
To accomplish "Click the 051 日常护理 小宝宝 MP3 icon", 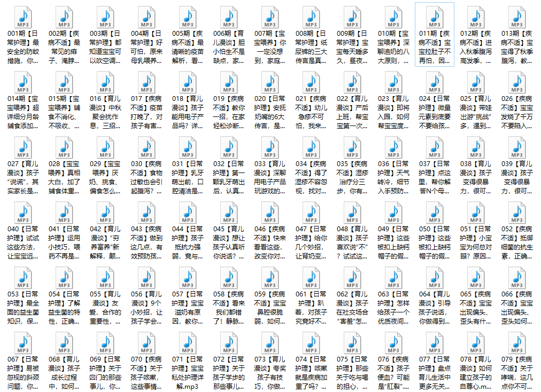I will point(476,213).
